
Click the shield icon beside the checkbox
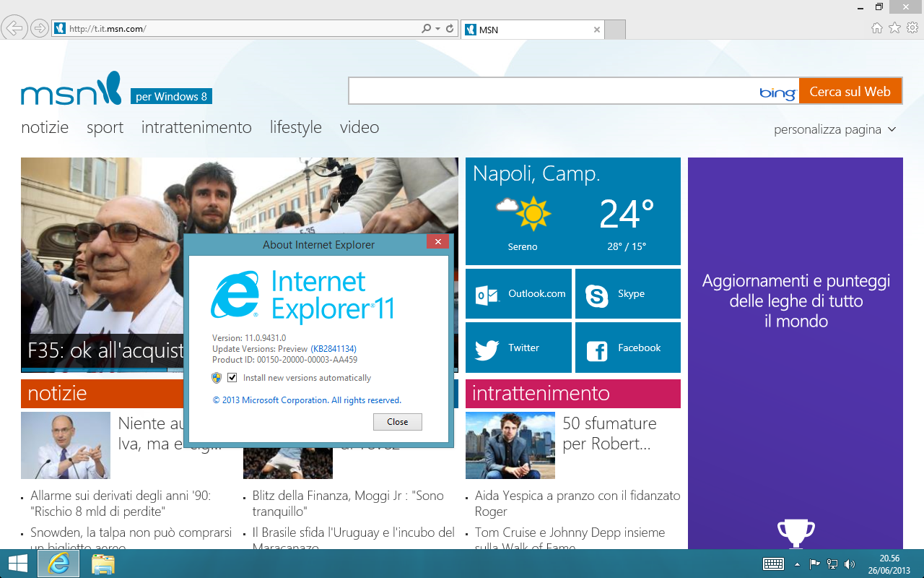coord(217,377)
